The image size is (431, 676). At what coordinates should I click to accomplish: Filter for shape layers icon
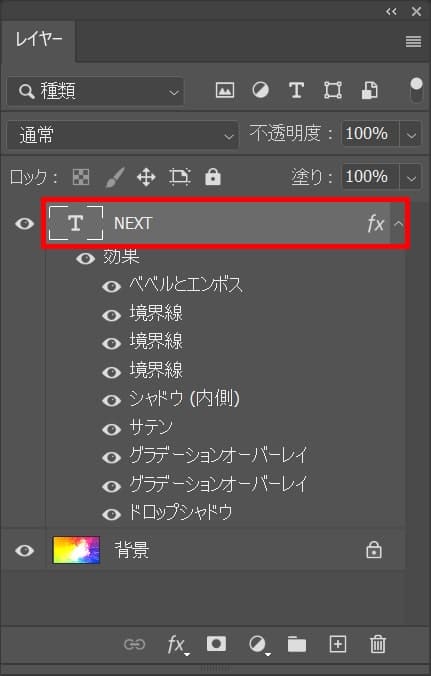[x=333, y=91]
